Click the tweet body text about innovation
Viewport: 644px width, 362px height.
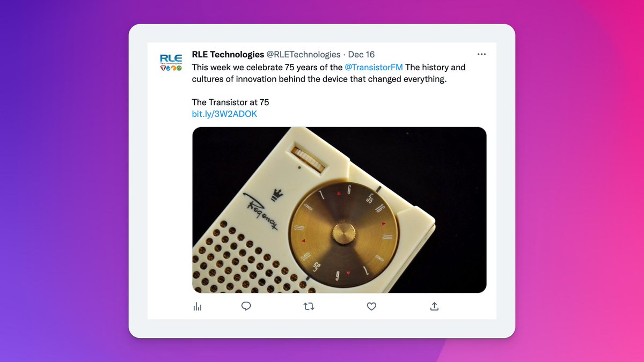[x=328, y=73]
